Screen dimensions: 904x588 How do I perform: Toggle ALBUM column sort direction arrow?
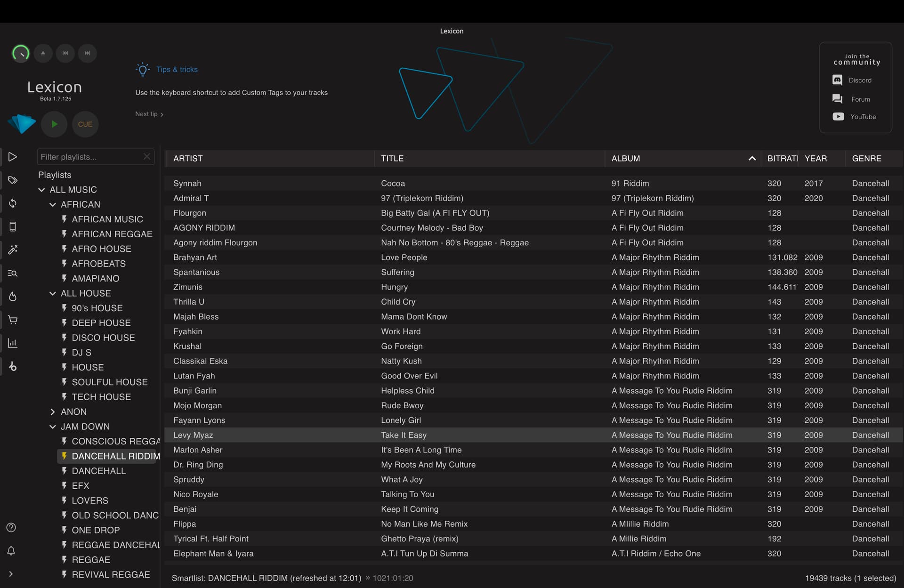coord(752,159)
